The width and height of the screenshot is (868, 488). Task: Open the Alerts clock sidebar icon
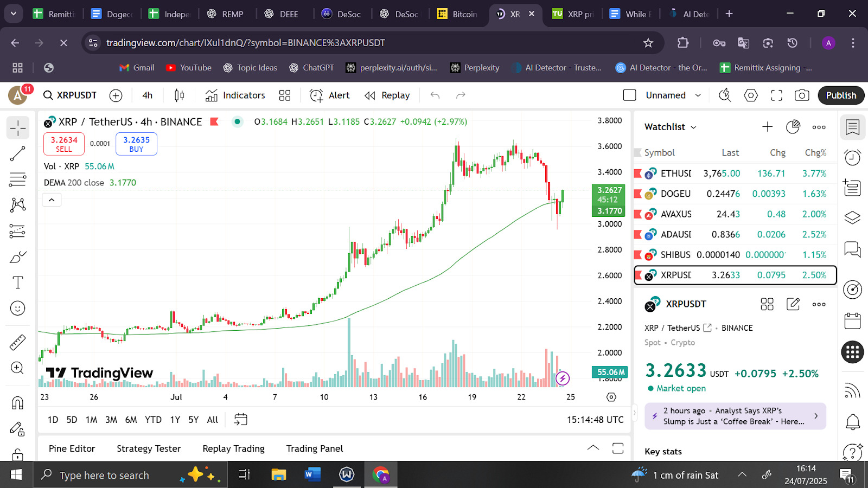pos(853,158)
